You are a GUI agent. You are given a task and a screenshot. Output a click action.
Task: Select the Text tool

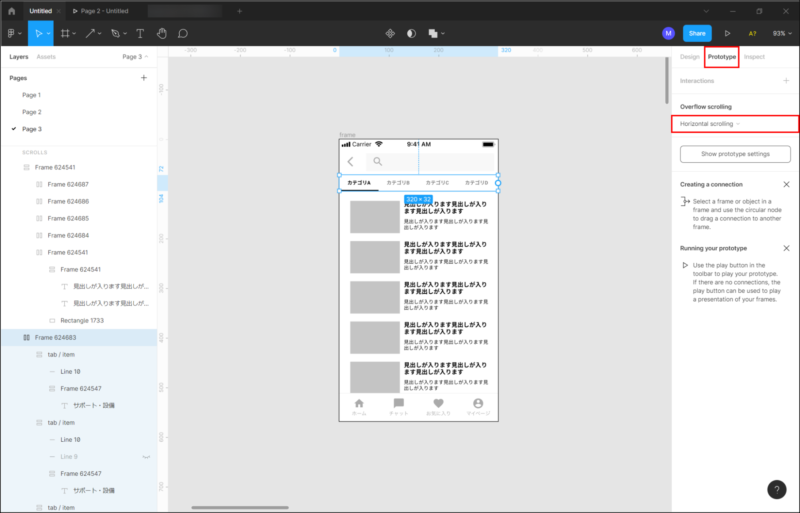[139, 33]
